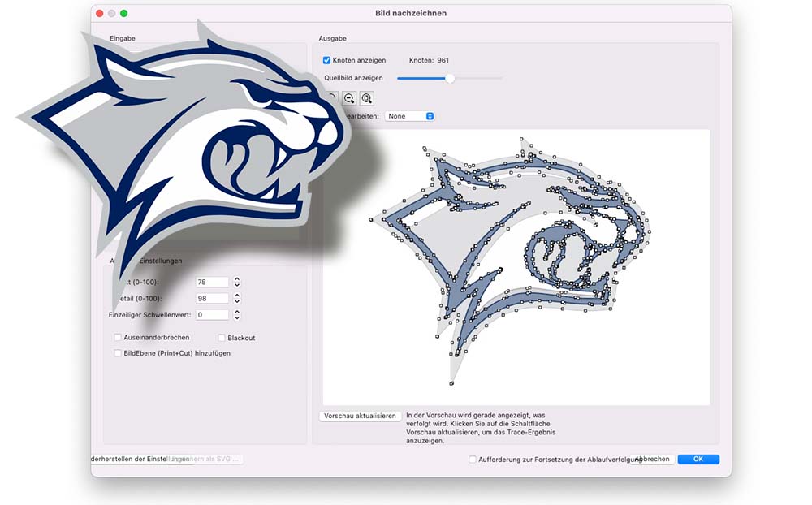Close the Bild nachzeichnen window
This screenshot has width=812, height=505.
point(100,14)
